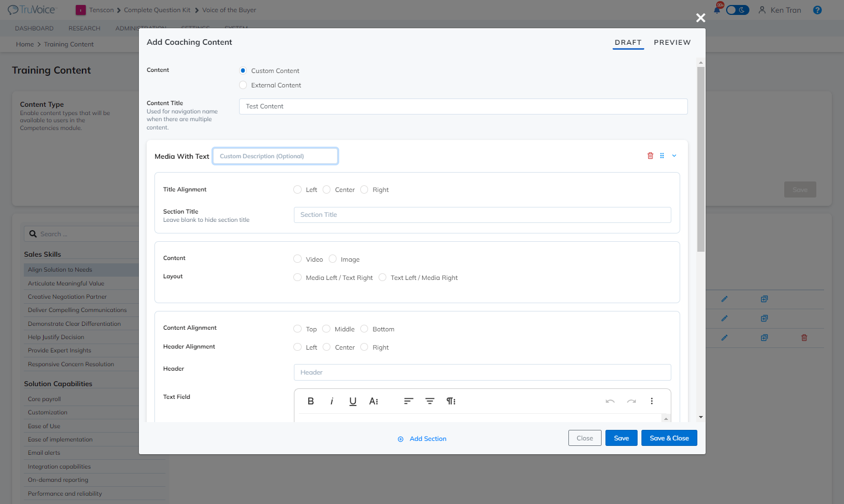This screenshot has height=504, width=844.
Task: Select the DRAFT tab
Action: 628,43
